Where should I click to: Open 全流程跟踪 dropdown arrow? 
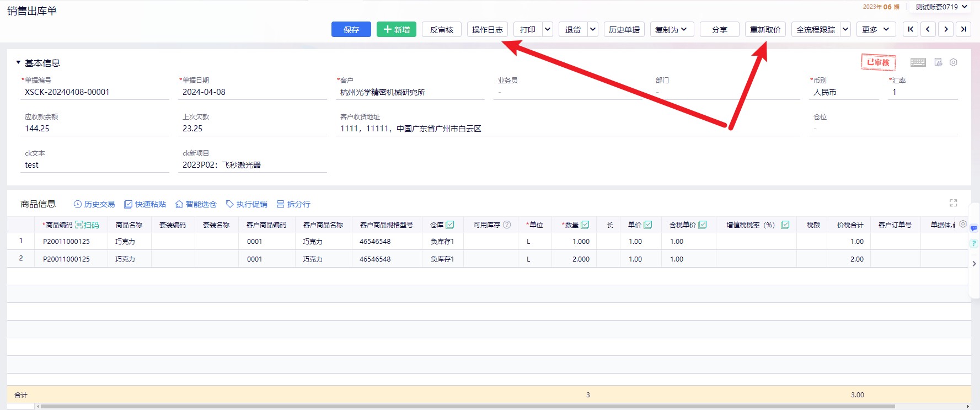click(845, 29)
